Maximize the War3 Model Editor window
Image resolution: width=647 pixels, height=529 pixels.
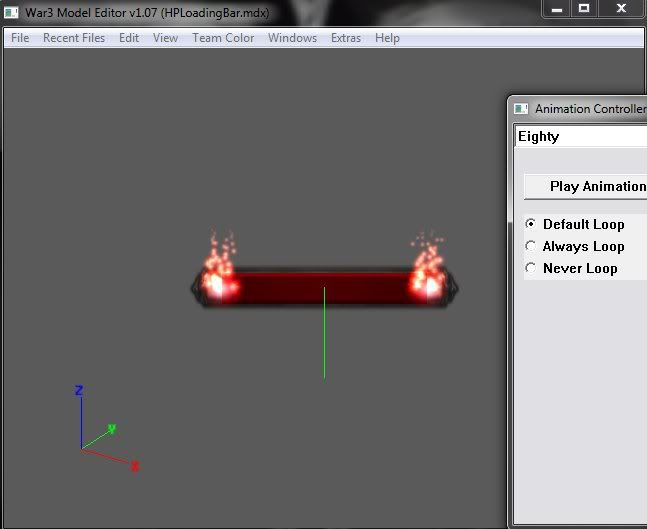(584, 9)
